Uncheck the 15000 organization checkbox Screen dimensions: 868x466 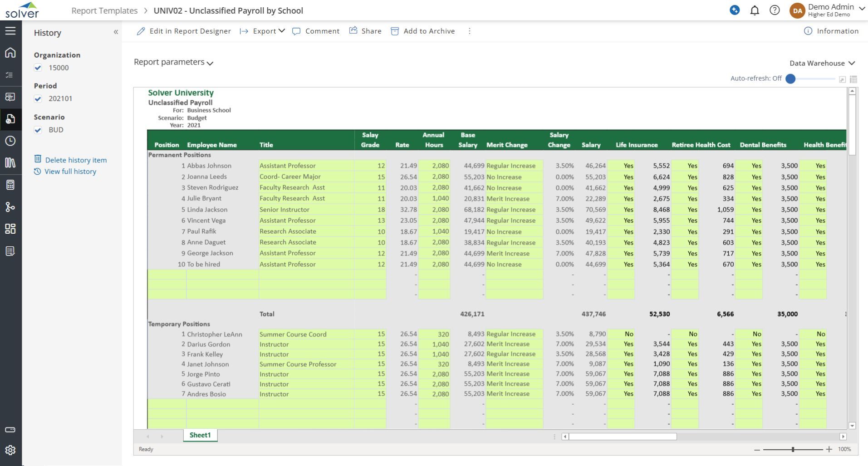[38, 68]
